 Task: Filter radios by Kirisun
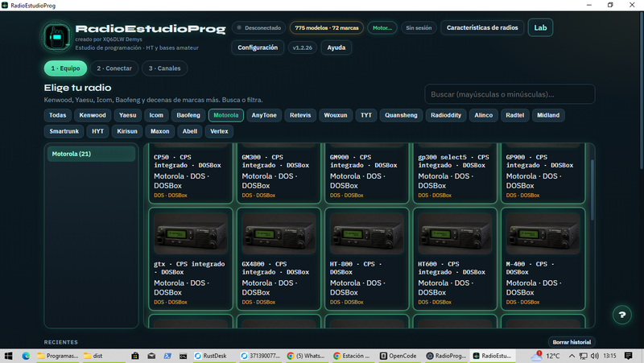127,131
